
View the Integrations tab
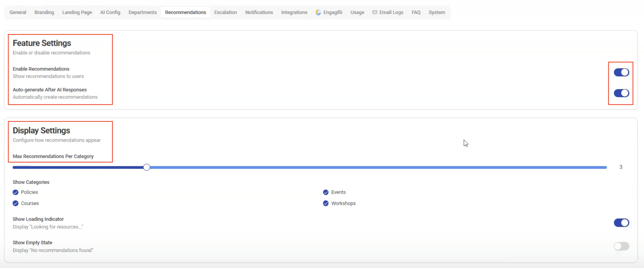coord(294,12)
